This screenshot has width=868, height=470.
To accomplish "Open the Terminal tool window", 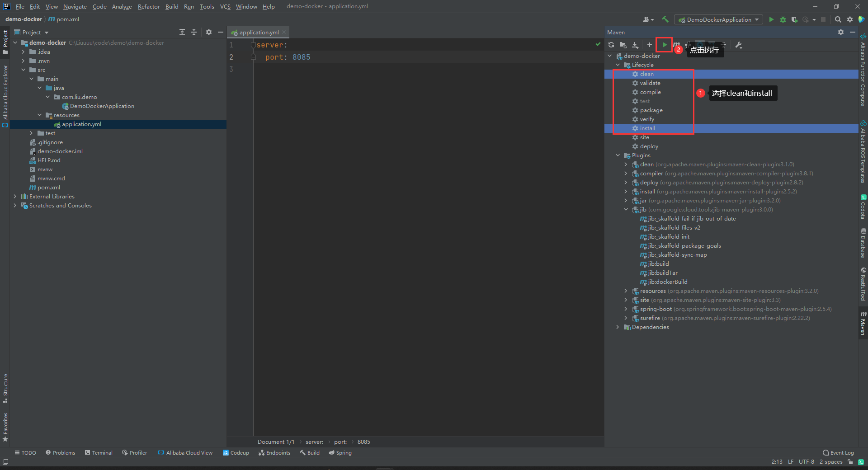I will 99,452.
